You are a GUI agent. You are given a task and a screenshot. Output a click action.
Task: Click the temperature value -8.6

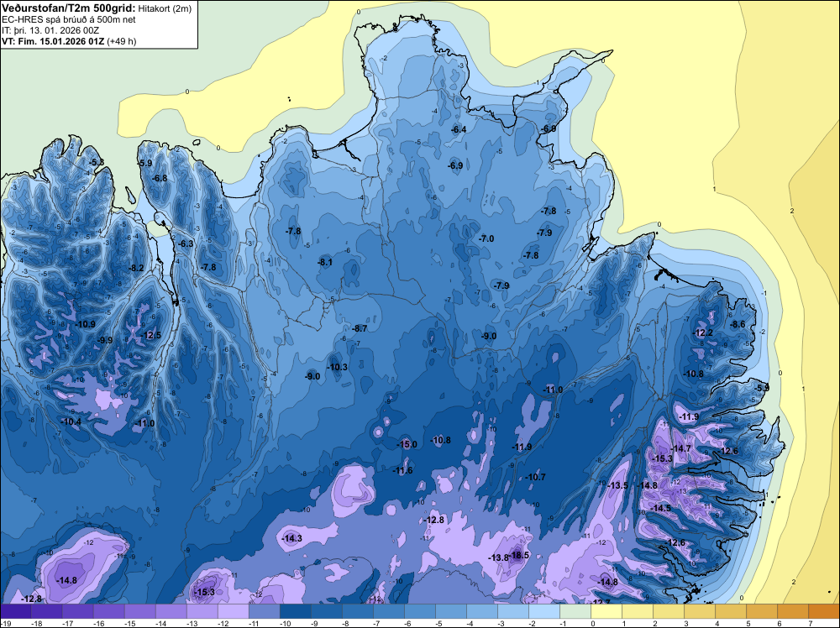[738, 324]
